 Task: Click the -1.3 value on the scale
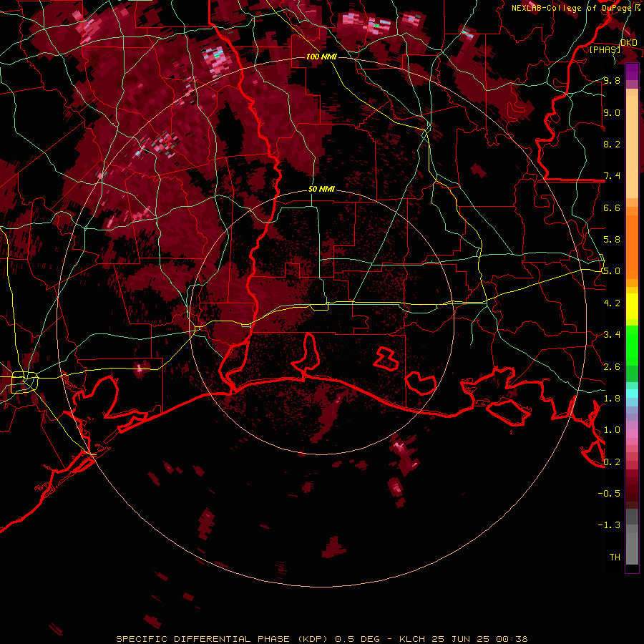pos(609,525)
